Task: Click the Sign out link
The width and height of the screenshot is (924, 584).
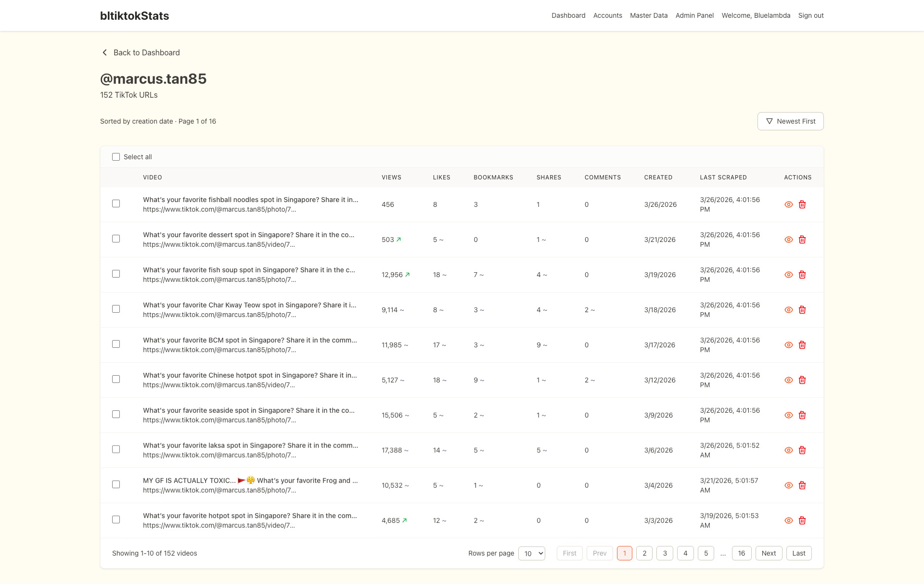Action: [810, 15]
